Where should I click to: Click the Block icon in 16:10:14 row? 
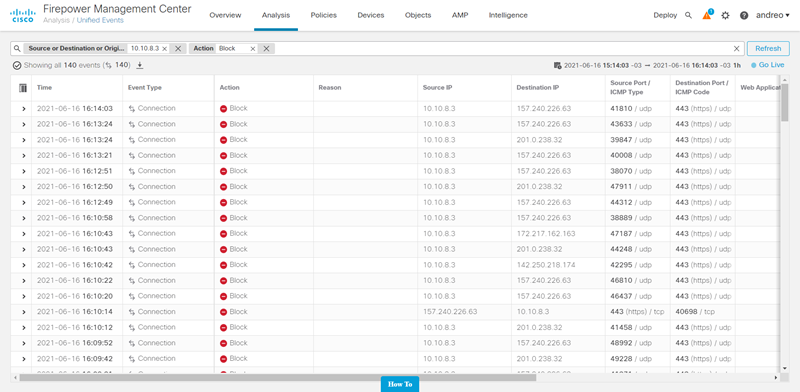click(223, 312)
